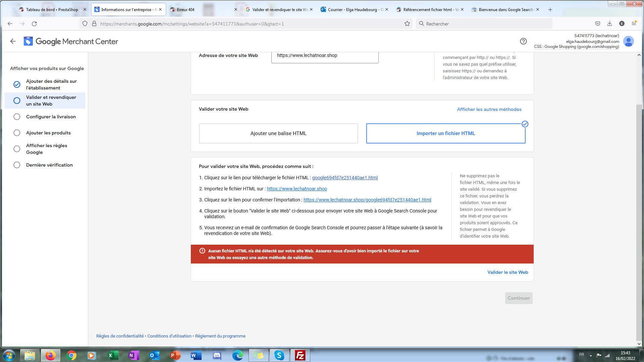Open the Firefox application menu
Image resolution: width=644 pixels, height=362 pixels.
[634, 23]
